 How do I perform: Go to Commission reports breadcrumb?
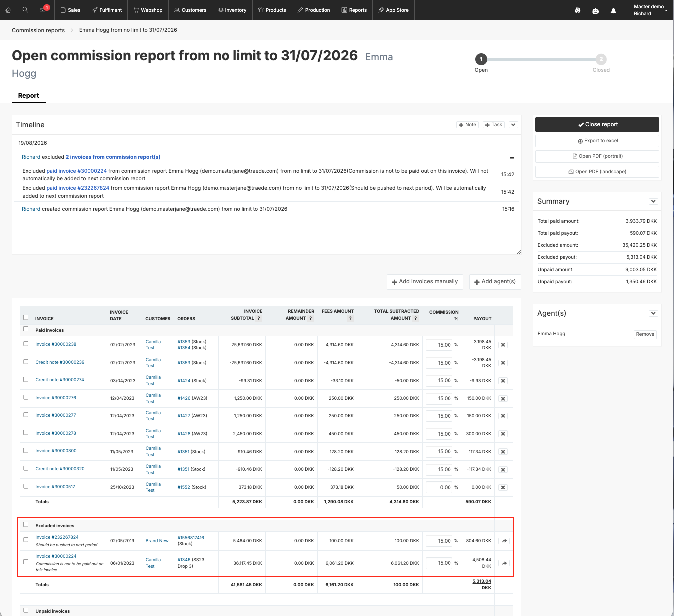38,30
